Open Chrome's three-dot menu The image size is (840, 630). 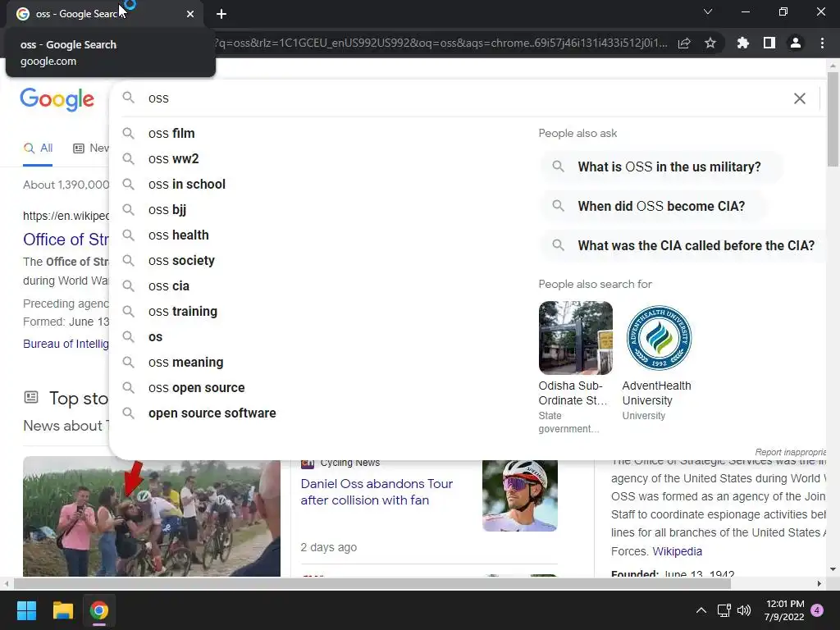(822, 43)
